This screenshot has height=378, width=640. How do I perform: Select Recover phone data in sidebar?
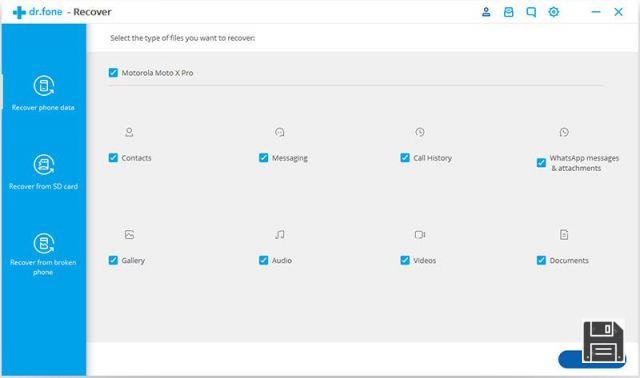43,93
